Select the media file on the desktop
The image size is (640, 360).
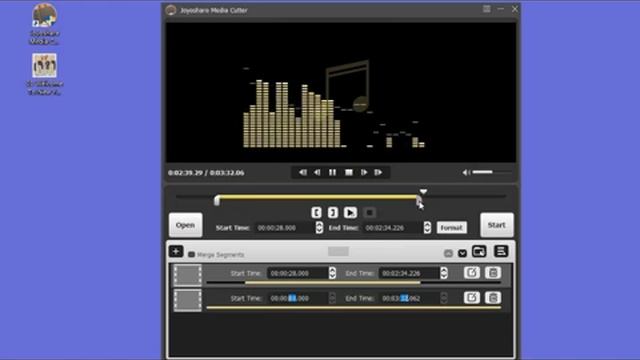tap(44, 74)
